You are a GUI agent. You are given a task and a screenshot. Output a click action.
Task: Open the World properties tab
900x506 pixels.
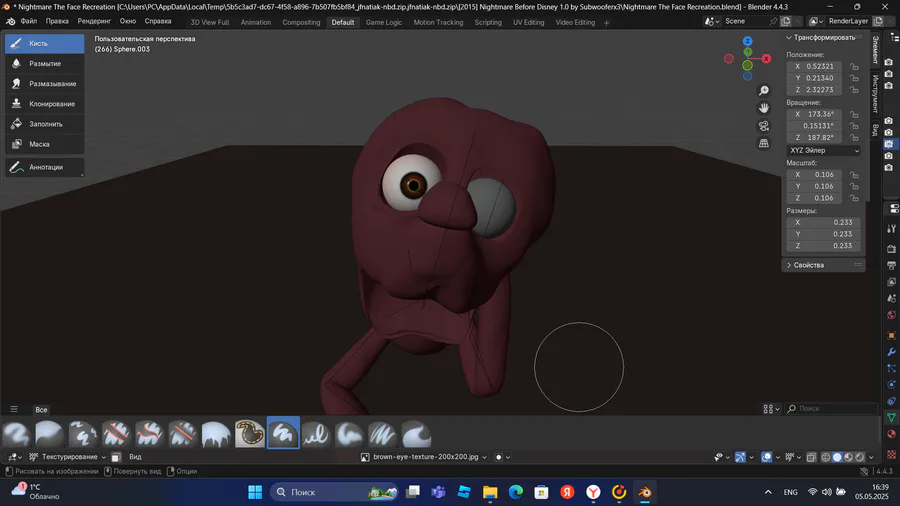891,314
